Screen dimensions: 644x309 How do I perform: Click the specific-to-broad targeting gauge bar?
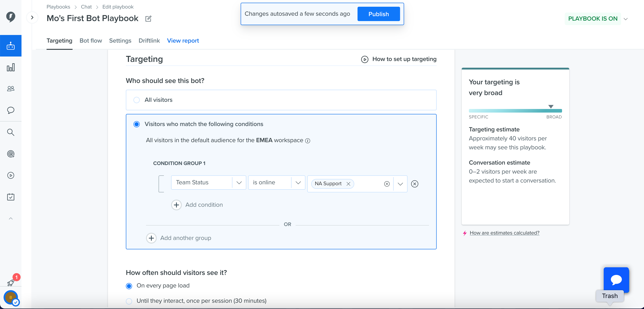[x=515, y=111]
